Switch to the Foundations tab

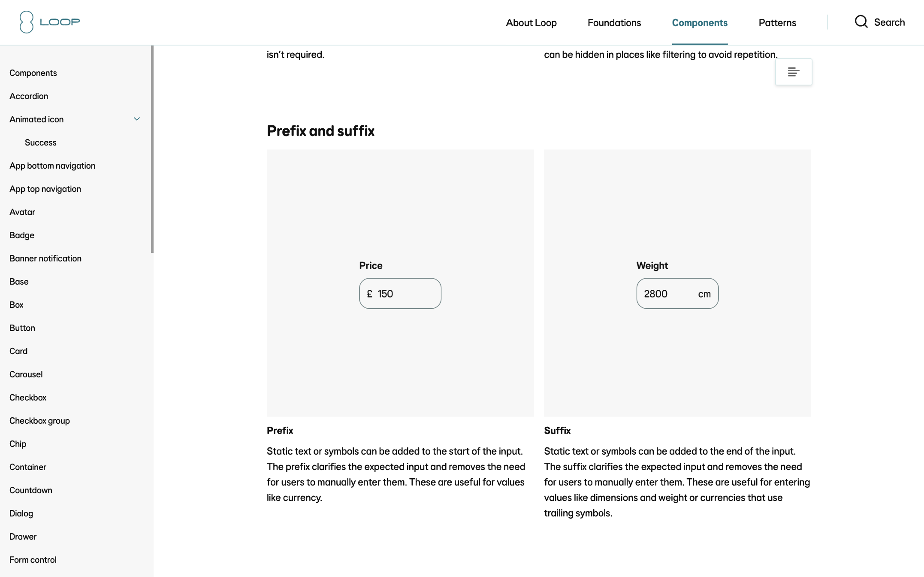(x=614, y=23)
